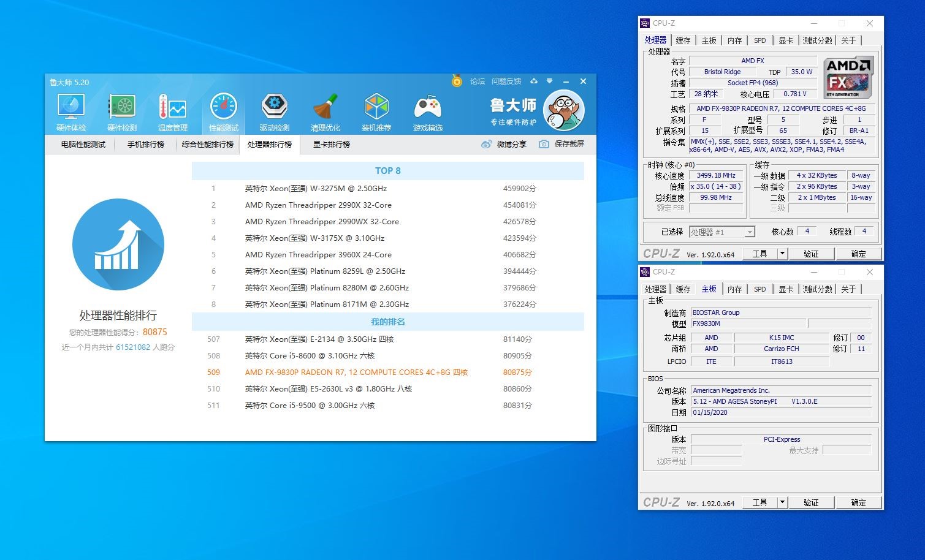Click 保存截屏 save screenshot button
This screenshot has height=560, width=925.
(x=561, y=144)
